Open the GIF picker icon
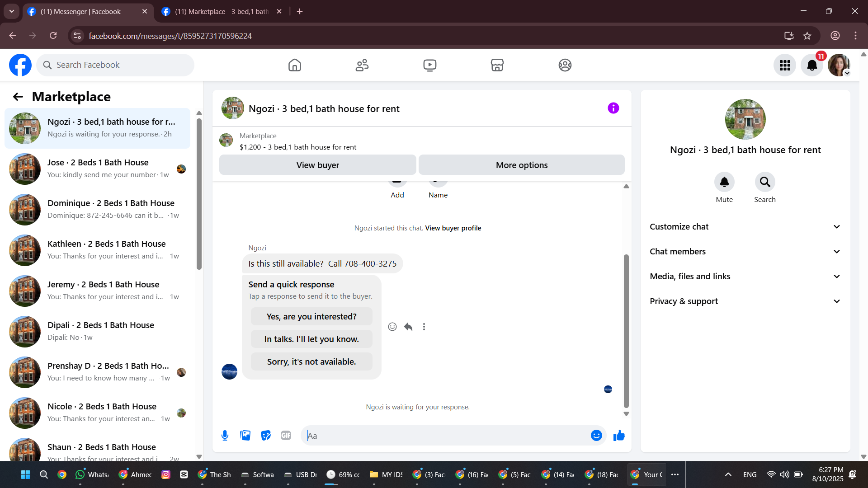Image resolution: width=868 pixels, height=488 pixels. tap(286, 436)
